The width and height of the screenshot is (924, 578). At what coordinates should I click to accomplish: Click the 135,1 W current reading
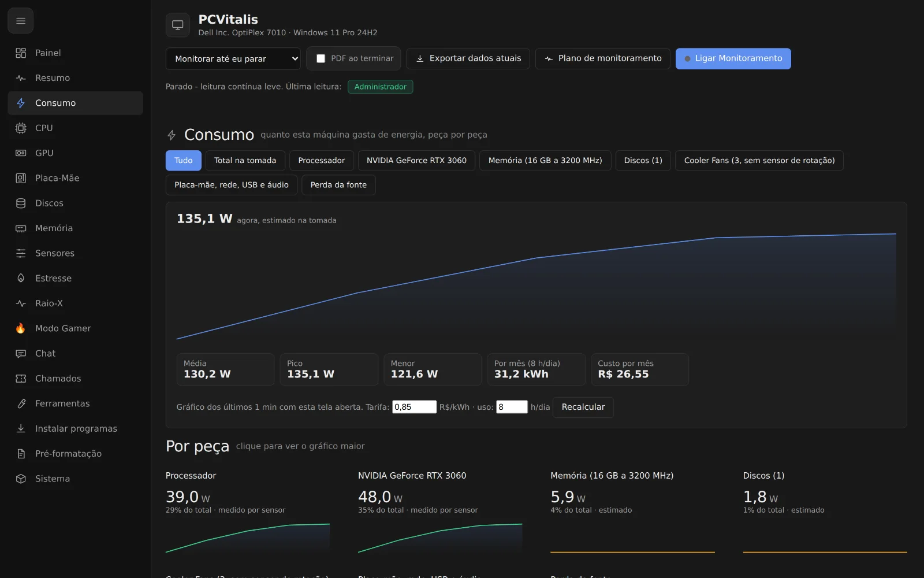[x=204, y=219]
